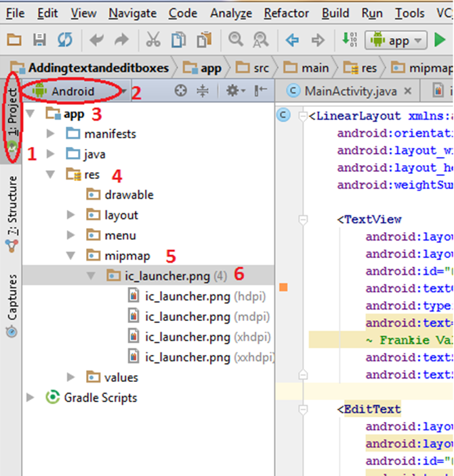Click the orange gutter color marker
Image resolution: width=454 pixels, height=476 pixels.
tap(283, 287)
